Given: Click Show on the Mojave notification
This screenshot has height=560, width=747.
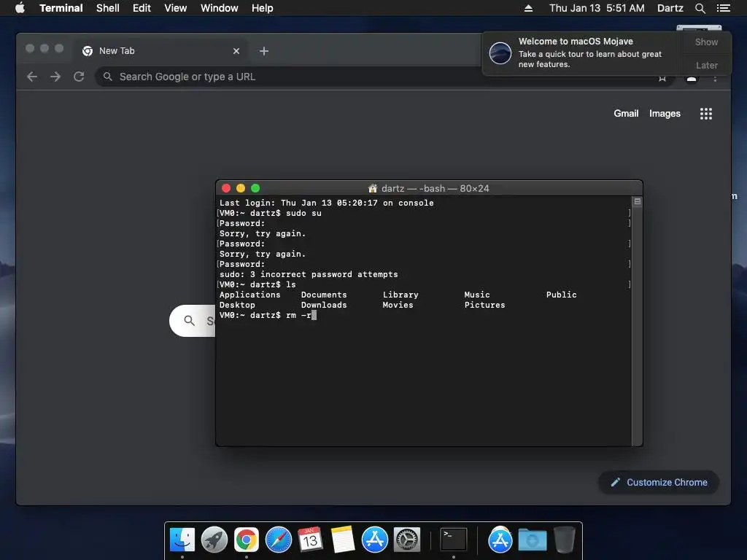Looking at the screenshot, I should tap(706, 42).
